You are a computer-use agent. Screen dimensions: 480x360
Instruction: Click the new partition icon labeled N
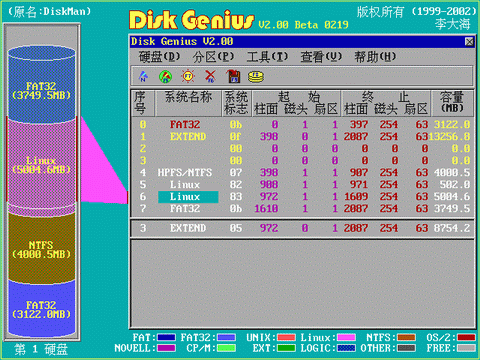click(143, 76)
